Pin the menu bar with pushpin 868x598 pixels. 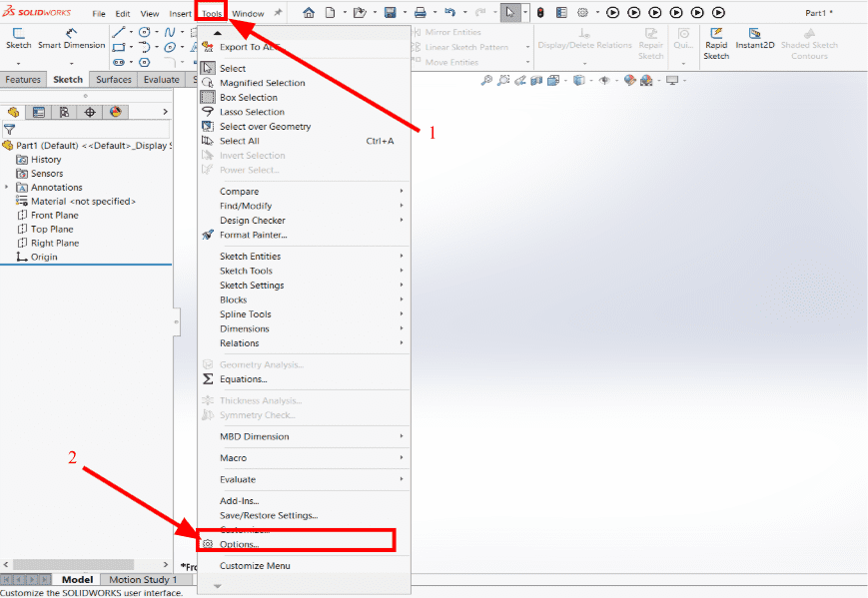click(278, 13)
